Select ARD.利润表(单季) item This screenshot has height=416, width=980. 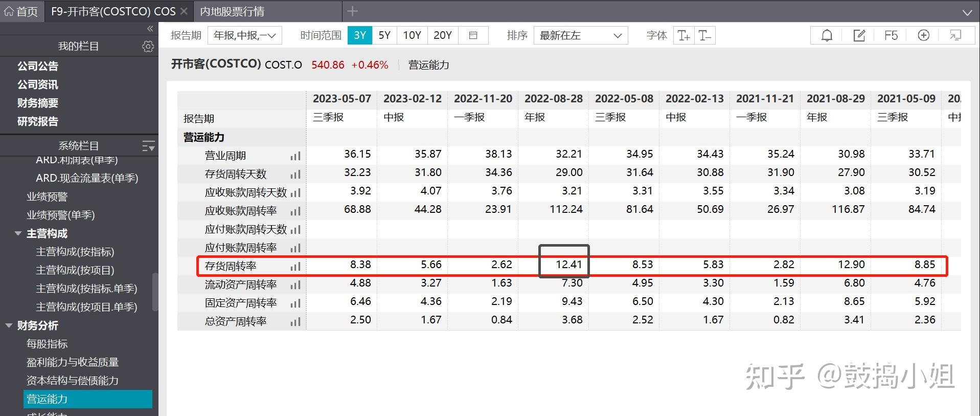[x=77, y=160]
